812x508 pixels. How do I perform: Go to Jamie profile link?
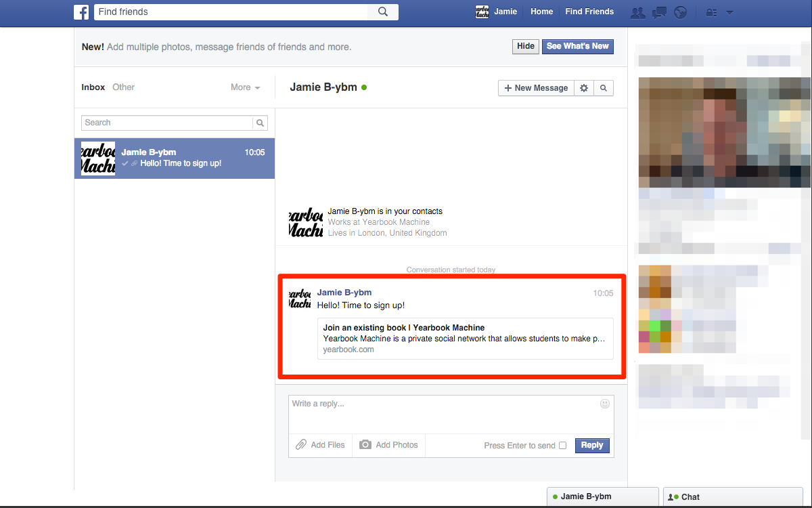(505, 12)
